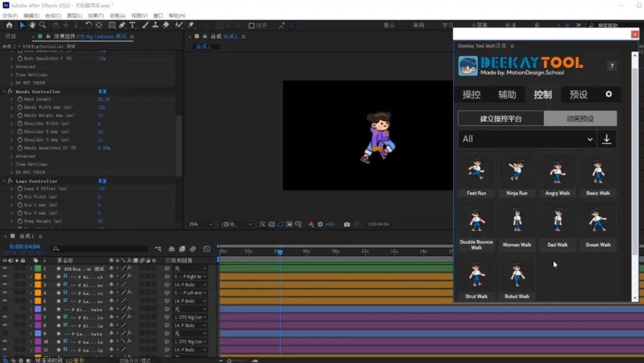The width and height of the screenshot is (644, 363).
Task: Expand layer 1 in the timeline
Action: (x=31, y=269)
